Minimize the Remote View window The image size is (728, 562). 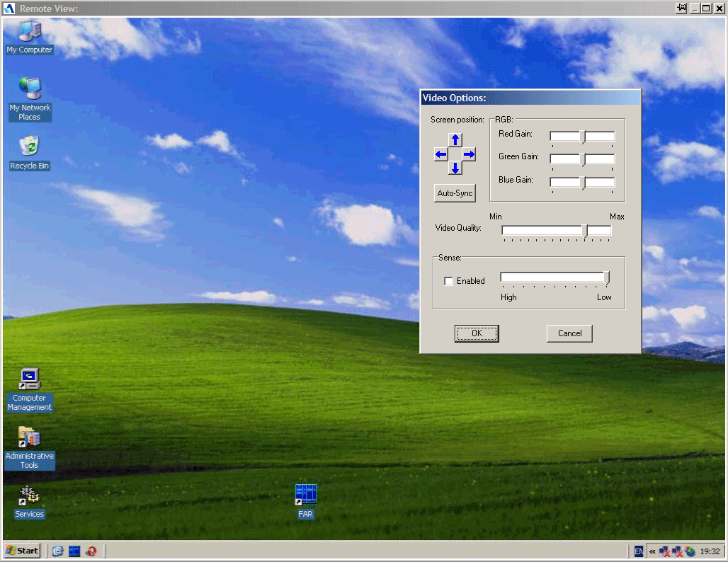coord(695,8)
